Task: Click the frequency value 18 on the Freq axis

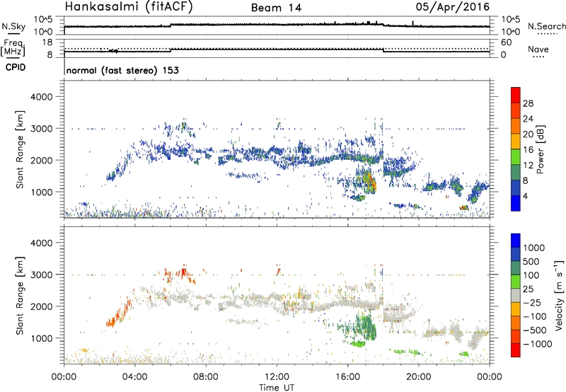Action: click(x=48, y=42)
